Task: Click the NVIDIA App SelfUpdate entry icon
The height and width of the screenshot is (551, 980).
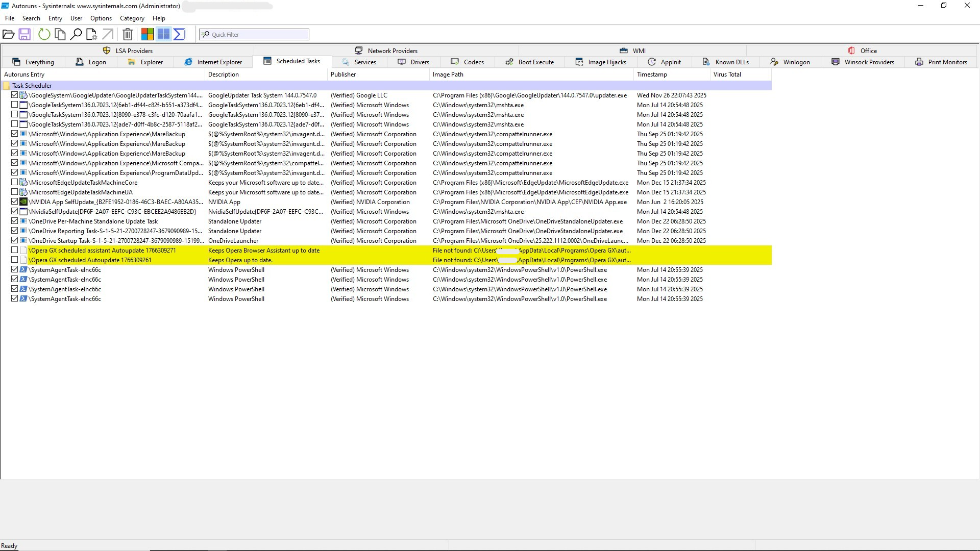Action: click(23, 202)
